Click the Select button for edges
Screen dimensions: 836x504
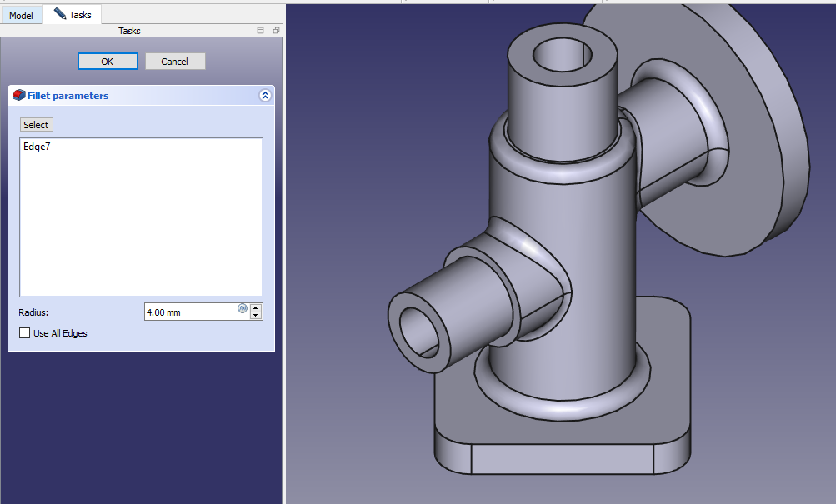tap(36, 125)
